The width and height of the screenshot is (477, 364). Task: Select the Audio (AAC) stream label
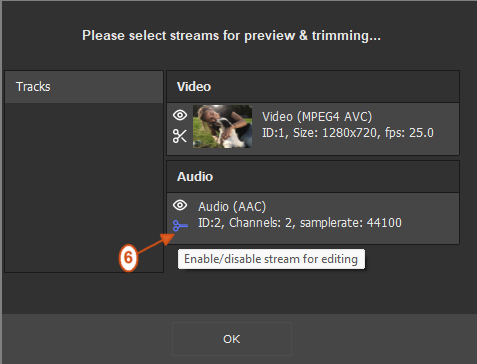(x=232, y=207)
